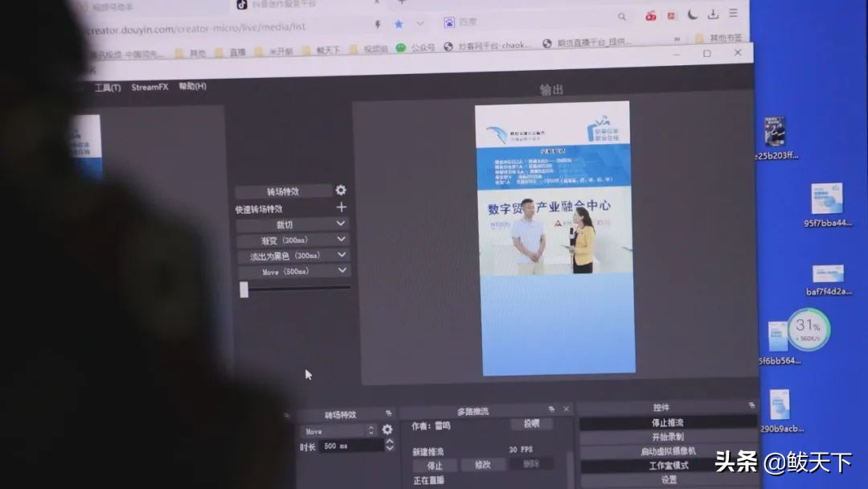Add a quick transition with plus icon

pyautogui.click(x=342, y=208)
